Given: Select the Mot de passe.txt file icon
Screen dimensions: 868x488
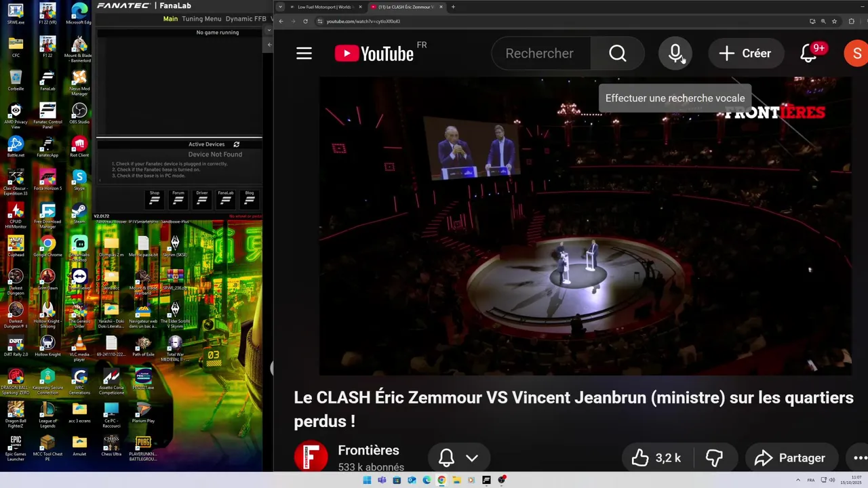Looking at the screenshot, I should click(x=143, y=246).
